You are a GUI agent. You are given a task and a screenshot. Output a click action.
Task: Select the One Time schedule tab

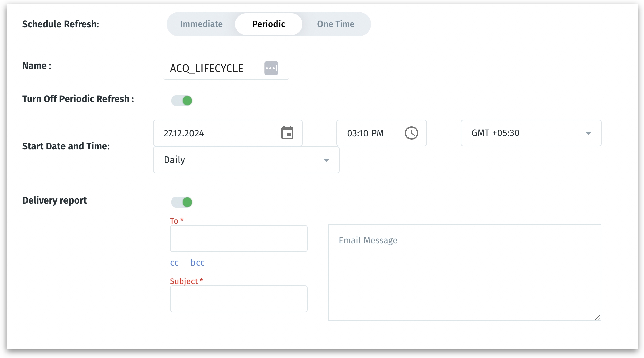tap(336, 24)
